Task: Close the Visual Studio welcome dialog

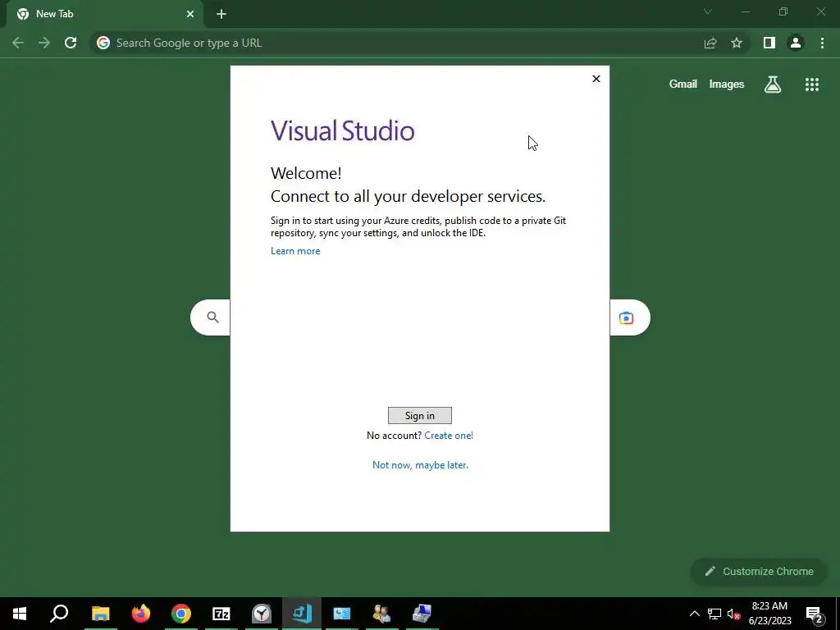Action: pos(596,79)
